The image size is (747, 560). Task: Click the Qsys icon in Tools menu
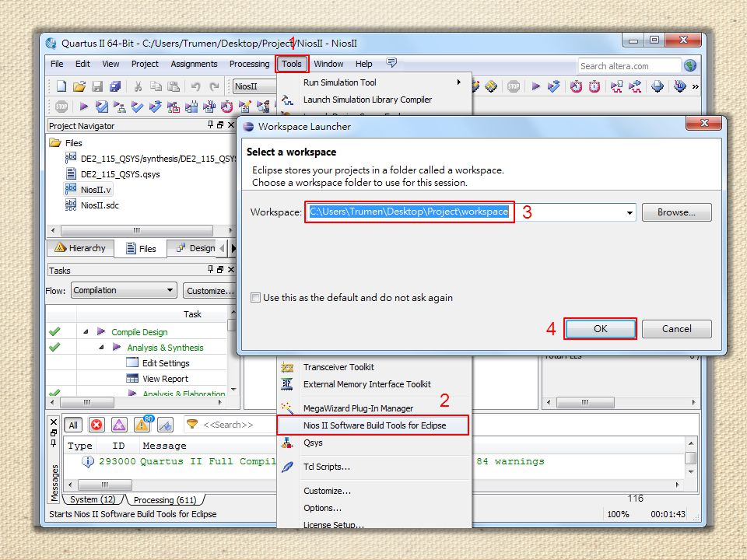point(287,443)
